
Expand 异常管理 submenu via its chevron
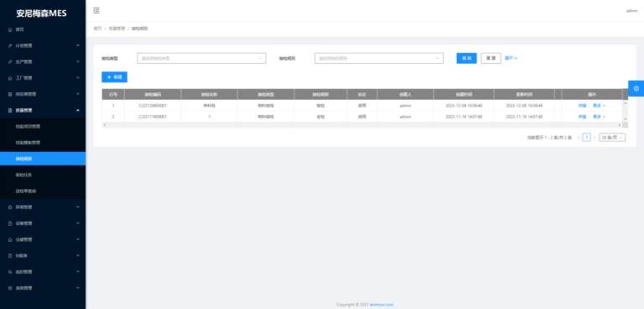[x=78, y=207]
